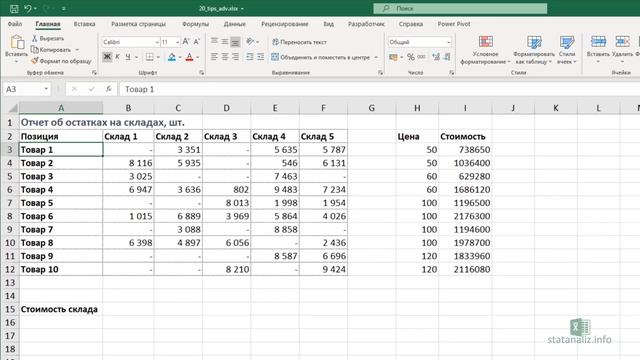The image size is (640, 360).
Task: Switch to the Вставка tab
Action: (x=84, y=24)
